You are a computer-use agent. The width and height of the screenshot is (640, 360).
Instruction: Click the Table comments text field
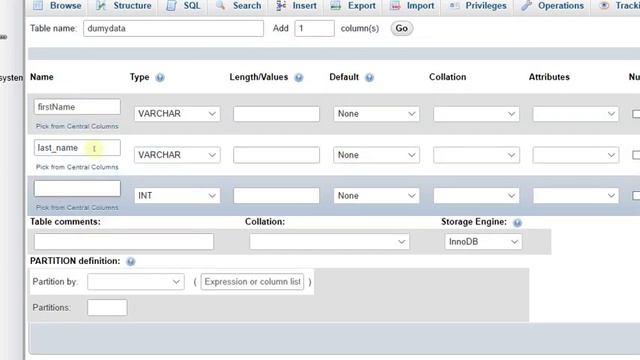[x=124, y=242]
